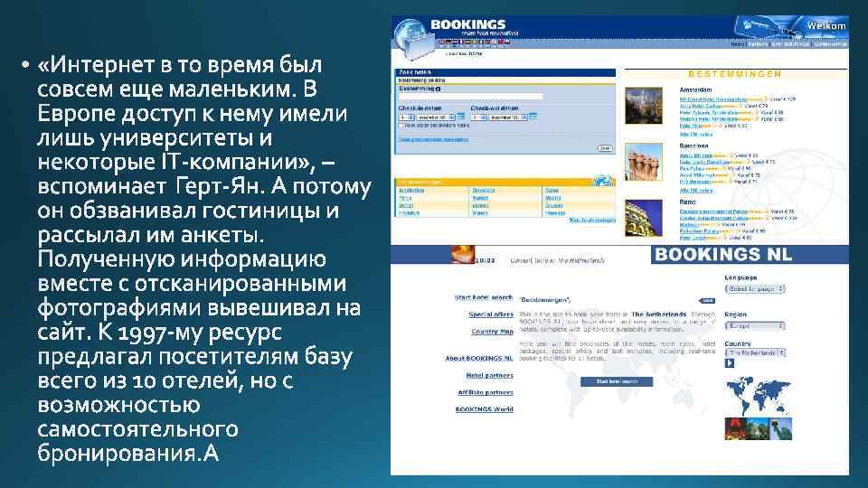Click the small dark back tag beside Goedemorgen
The height and width of the screenshot is (488, 868).
707,300
